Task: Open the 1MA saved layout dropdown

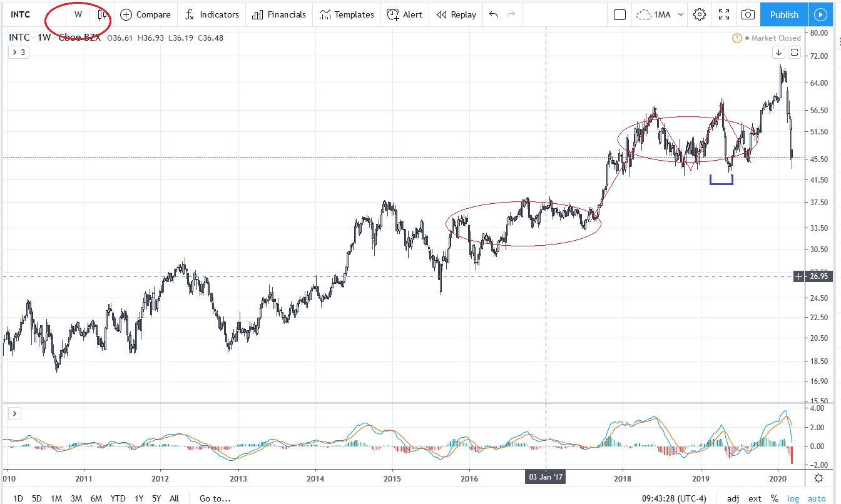Action: tap(660, 14)
